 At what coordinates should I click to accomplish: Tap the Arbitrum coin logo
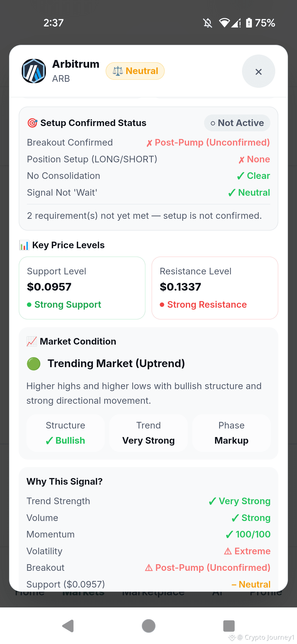coord(34,71)
